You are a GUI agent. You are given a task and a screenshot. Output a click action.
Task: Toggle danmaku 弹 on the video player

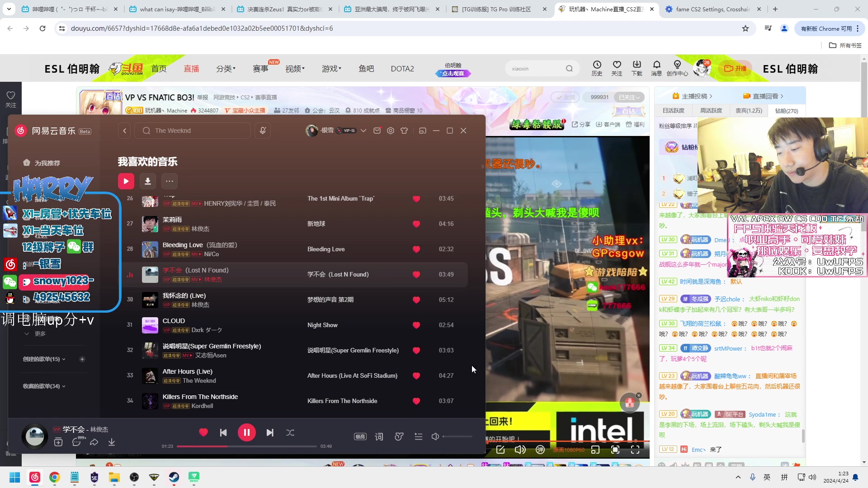540,450
